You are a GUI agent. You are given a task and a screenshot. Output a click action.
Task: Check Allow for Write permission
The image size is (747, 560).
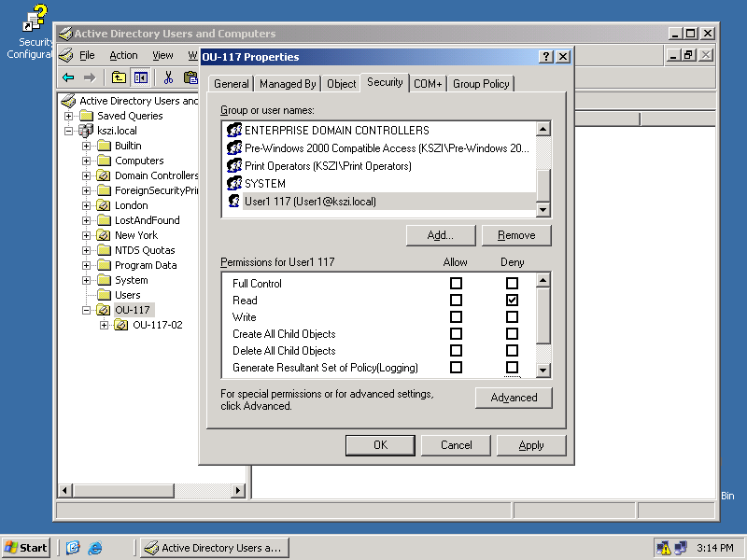tap(456, 316)
